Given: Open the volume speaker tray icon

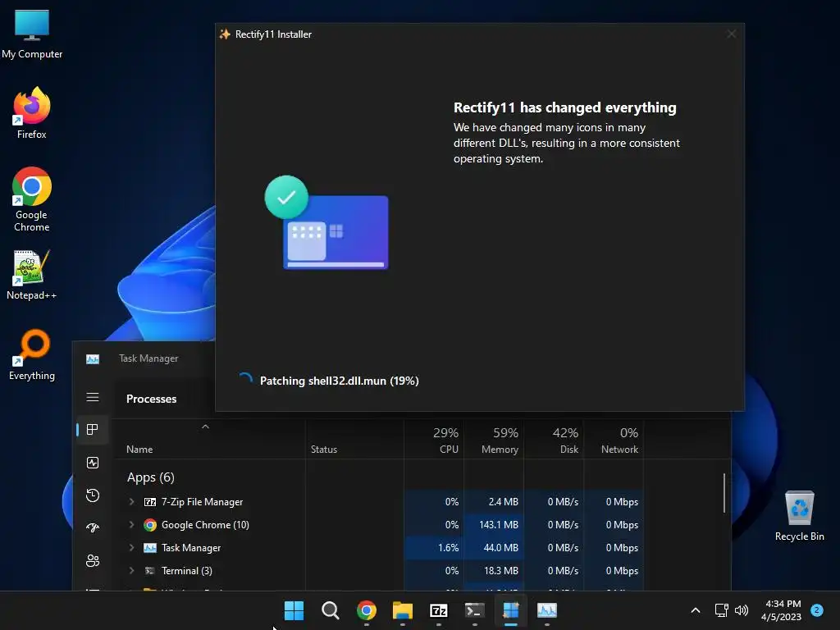Looking at the screenshot, I should (742, 610).
